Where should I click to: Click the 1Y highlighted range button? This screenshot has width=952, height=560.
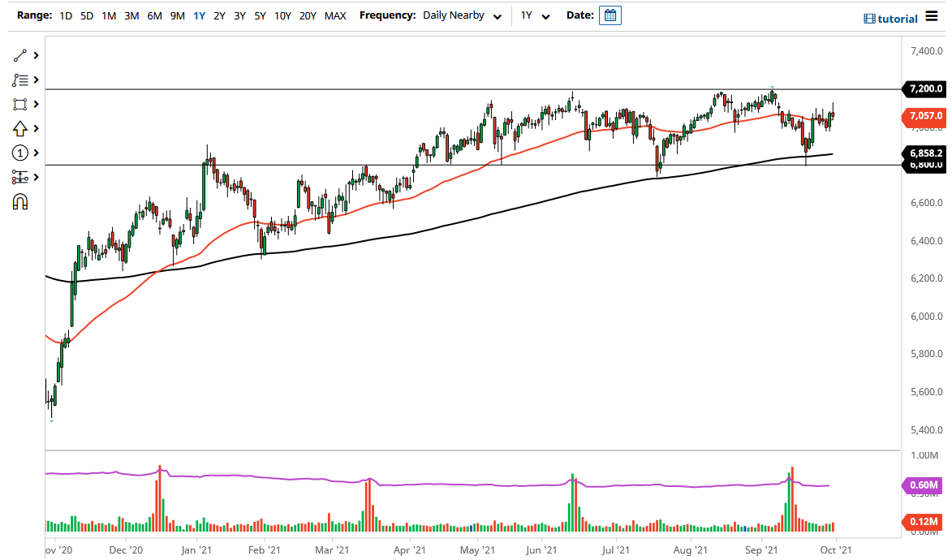(x=200, y=15)
